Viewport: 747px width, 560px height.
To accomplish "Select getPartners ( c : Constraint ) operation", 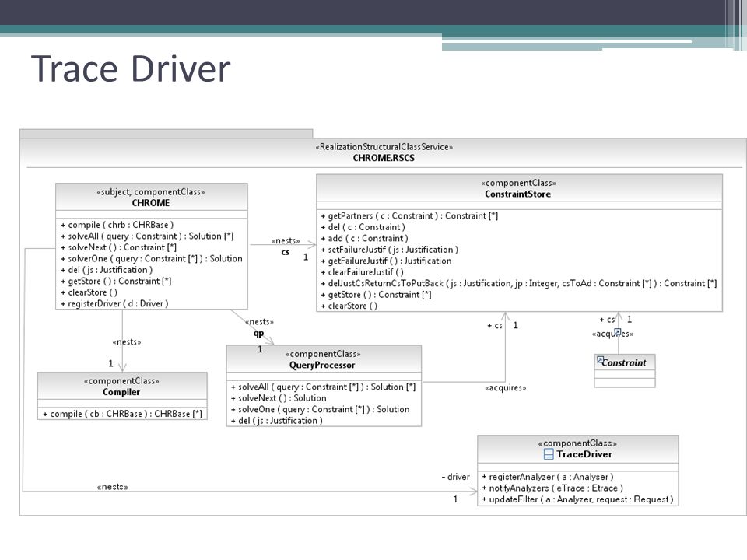I will click(x=409, y=215).
